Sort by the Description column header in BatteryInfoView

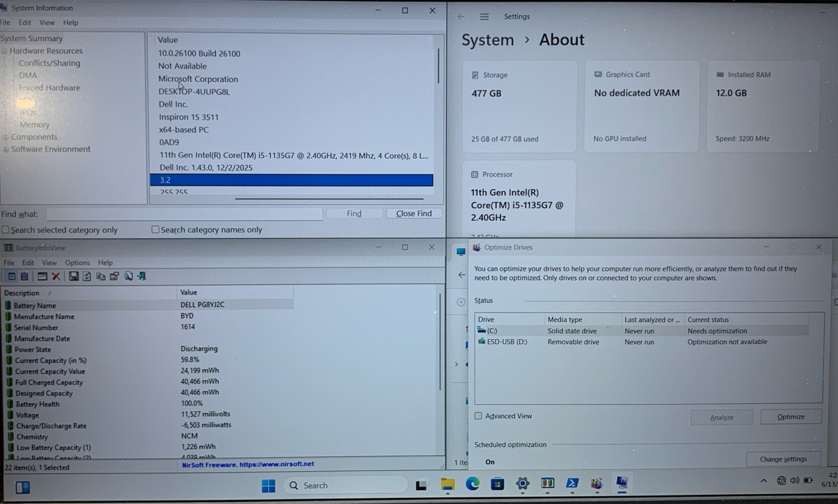point(90,292)
